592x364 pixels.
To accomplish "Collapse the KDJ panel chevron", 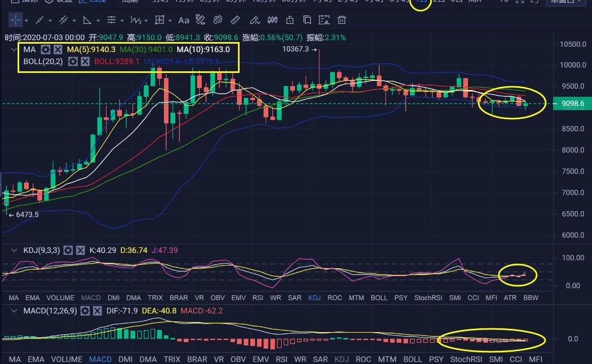I will 14,250.
